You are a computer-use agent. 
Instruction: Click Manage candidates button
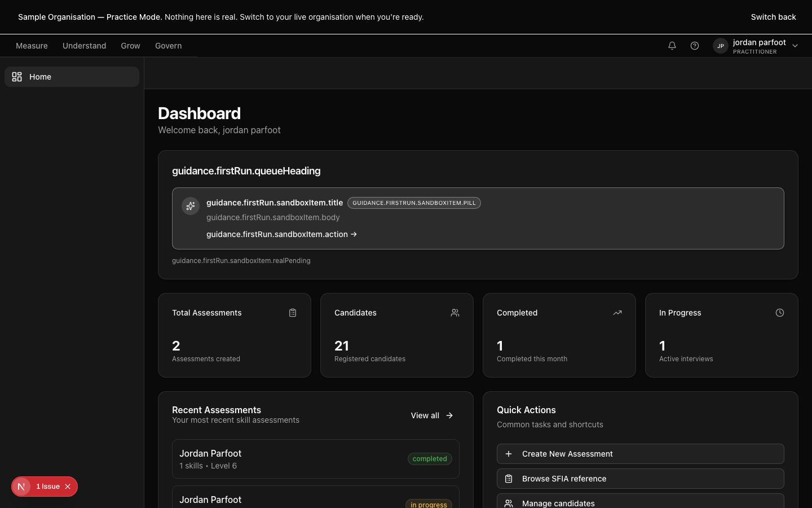641,501
